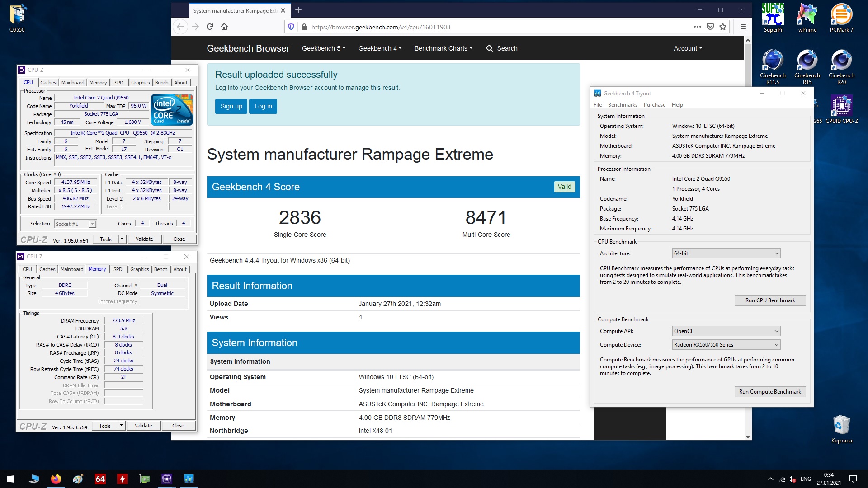Click Close button in lower CPU-Z window
The height and width of the screenshot is (488, 868).
pyautogui.click(x=178, y=426)
